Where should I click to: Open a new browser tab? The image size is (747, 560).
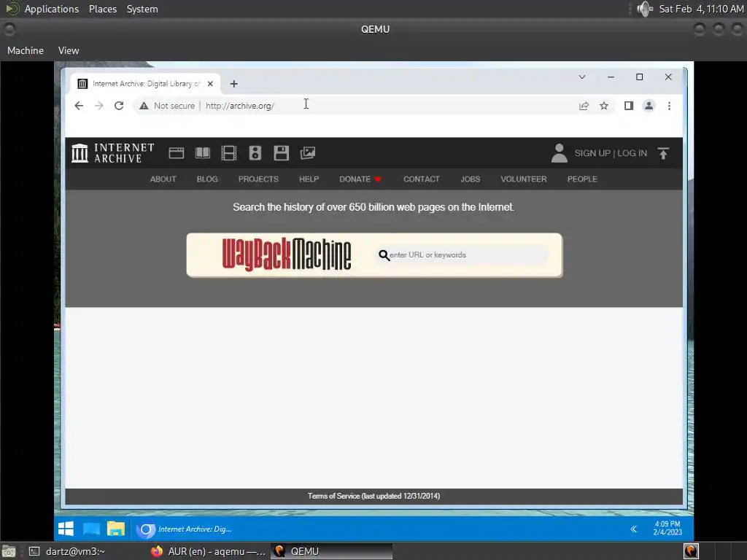(234, 84)
